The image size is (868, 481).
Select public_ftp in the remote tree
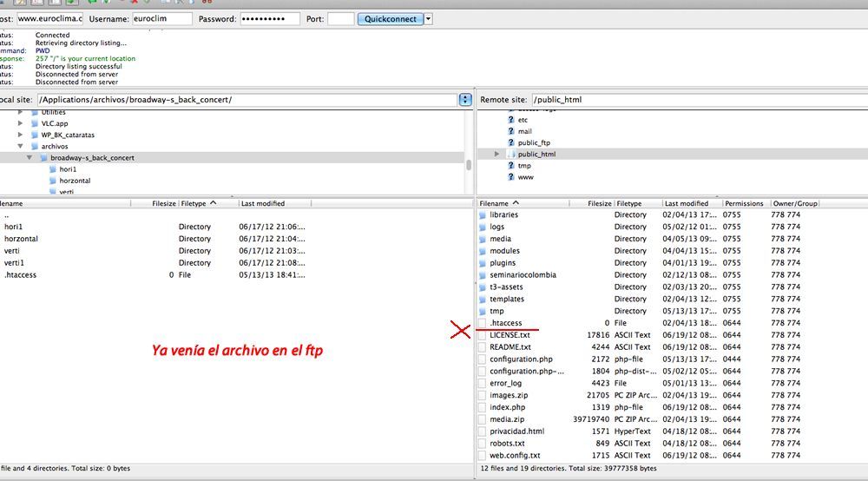pos(534,142)
